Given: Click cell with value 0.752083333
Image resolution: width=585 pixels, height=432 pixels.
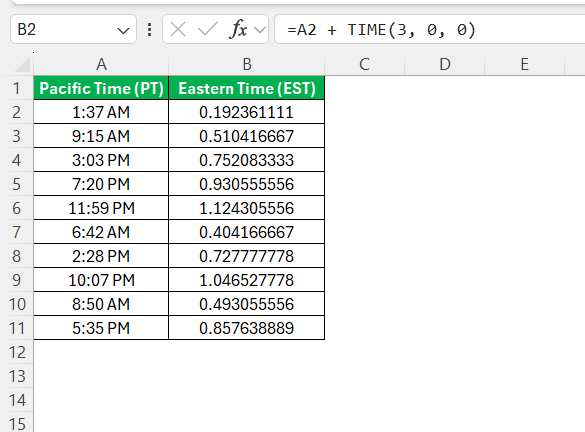Looking at the screenshot, I should pos(247,160).
